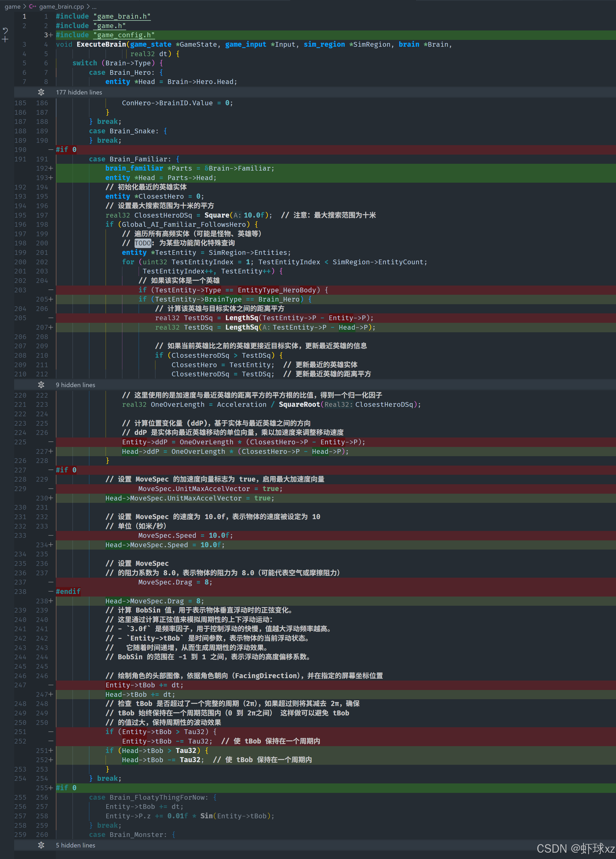Follow the "game_brain.h" include link
This screenshot has height=859, width=616.
(x=121, y=16)
